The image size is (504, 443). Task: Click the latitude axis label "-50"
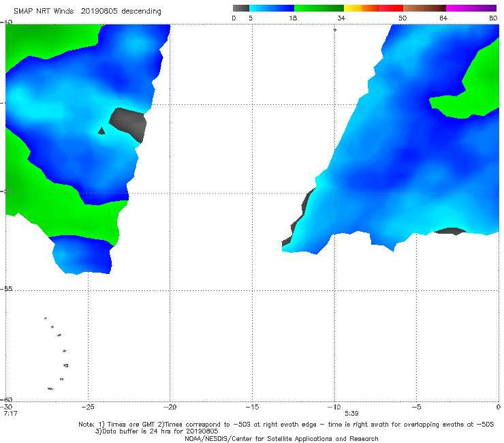pyautogui.click(x=6, y=191)
